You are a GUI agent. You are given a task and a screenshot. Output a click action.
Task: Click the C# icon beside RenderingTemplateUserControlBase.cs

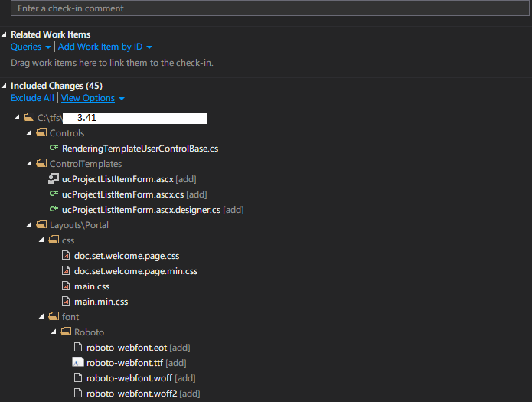pyautogui.click(x=54, y=149)
